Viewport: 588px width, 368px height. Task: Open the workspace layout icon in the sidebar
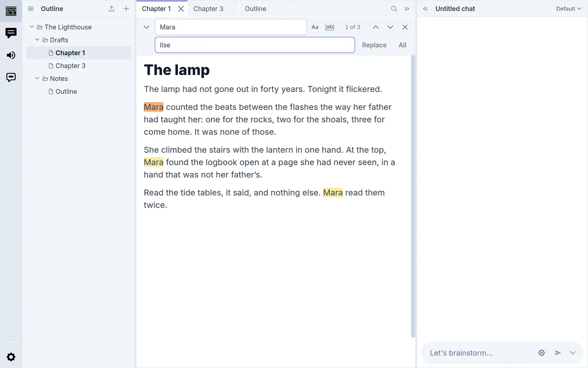point(11,11)
